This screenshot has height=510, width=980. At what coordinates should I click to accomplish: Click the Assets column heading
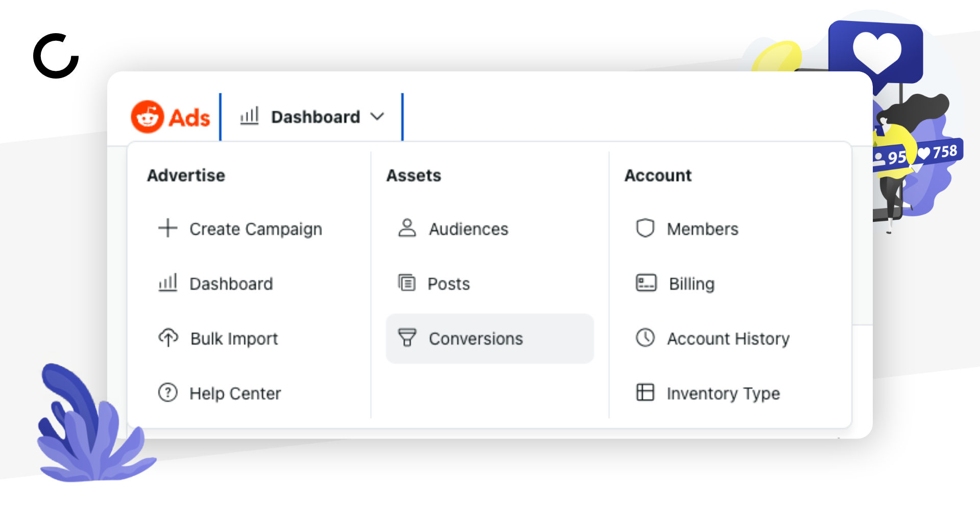[x=414, y=175]
